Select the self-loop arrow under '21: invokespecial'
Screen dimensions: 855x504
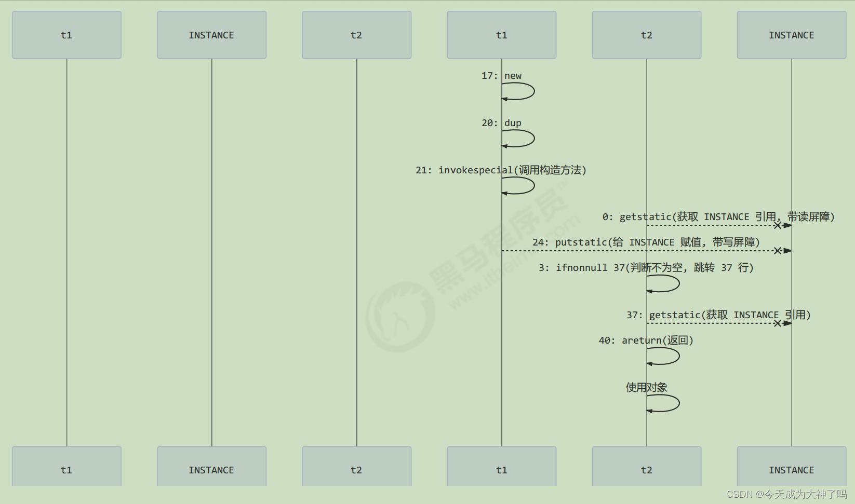[518, 186]
